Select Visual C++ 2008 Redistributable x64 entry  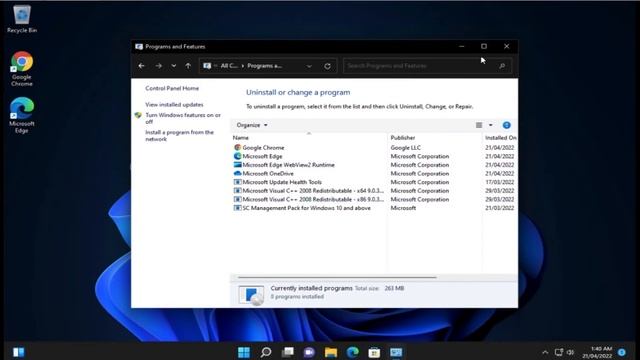tap(313, 191)
